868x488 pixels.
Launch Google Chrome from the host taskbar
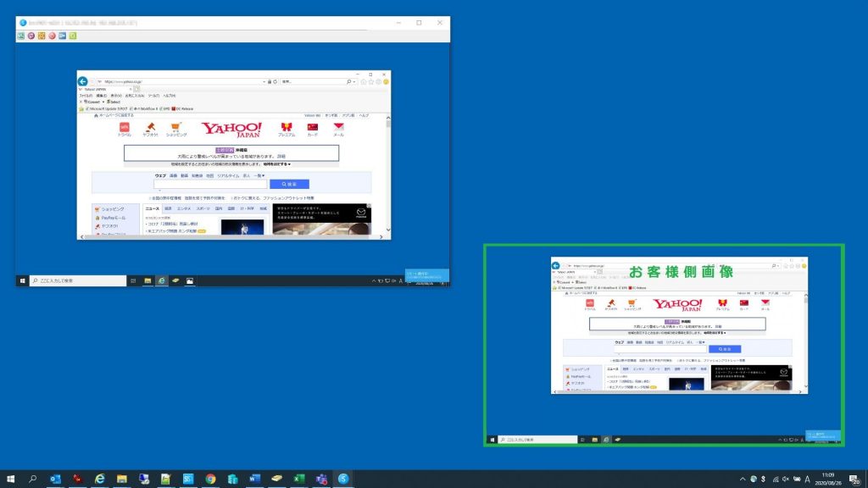point(210,479)
